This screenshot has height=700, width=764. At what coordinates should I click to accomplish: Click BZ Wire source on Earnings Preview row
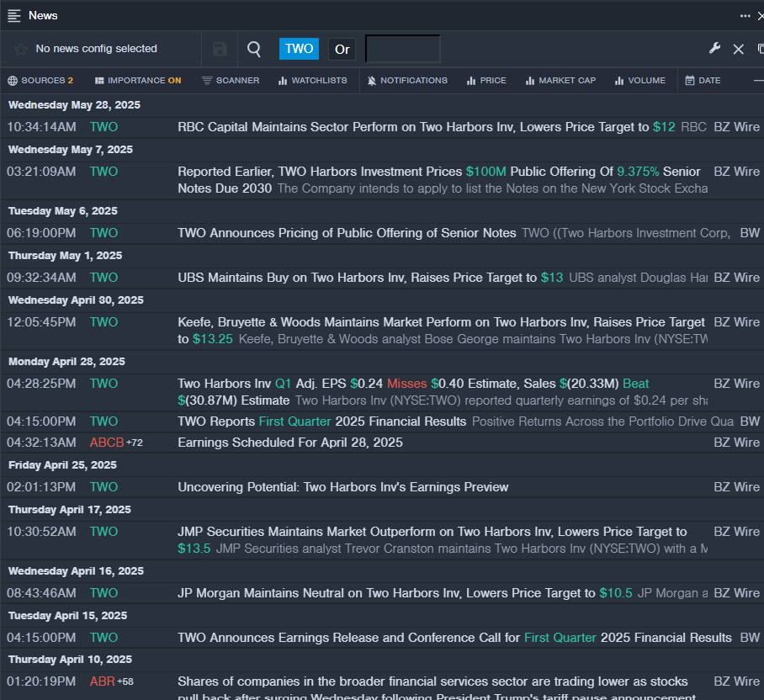[x=737, y=487]
